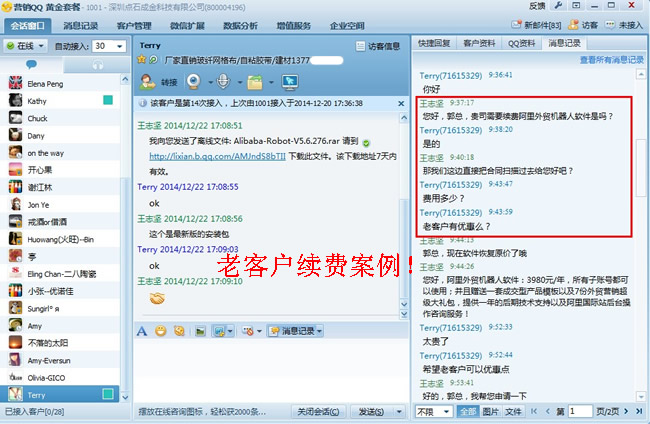This screenshot has width=650, height=424.
Task: Open the settings wrench icon in title bar
Action: point(558,5)
